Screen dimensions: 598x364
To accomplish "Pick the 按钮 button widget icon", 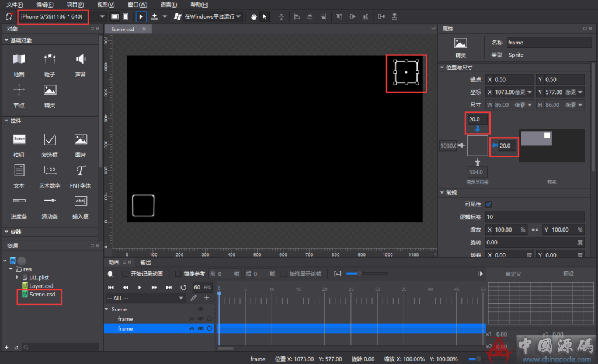I will 19,139.
